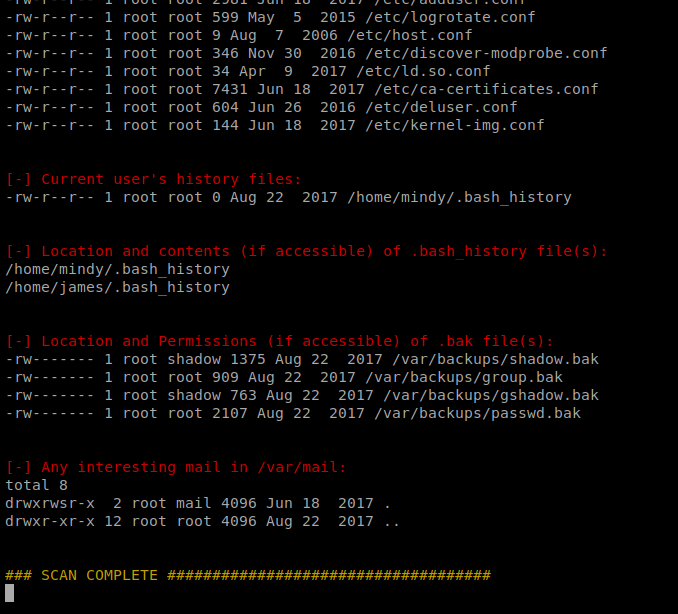678x614 pixels.
Task: Click the /var/backups/shadow.bak file path
Action: point(496,359)
